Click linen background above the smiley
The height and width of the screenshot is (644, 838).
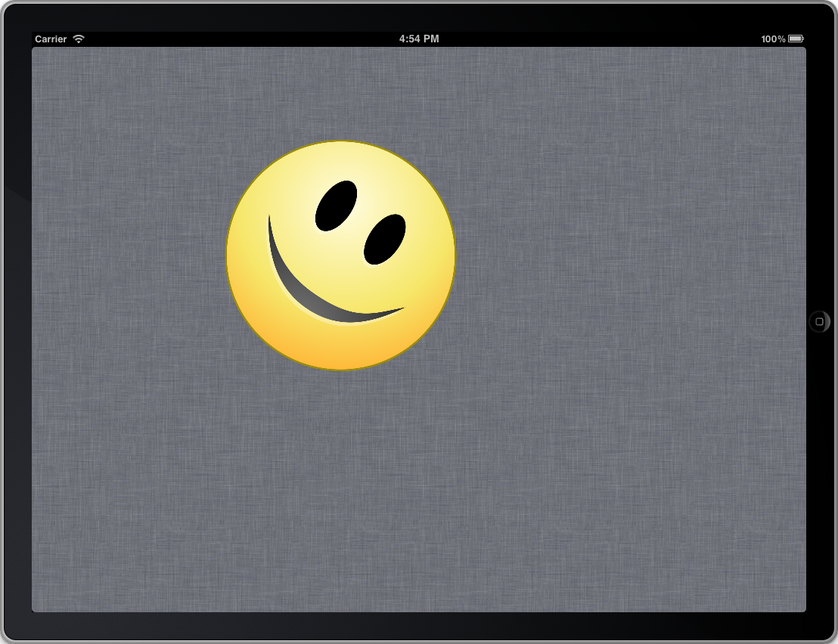(340, 91)
